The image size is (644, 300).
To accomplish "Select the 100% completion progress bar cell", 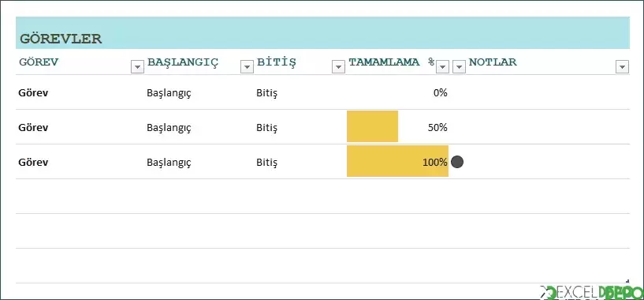I will click(397, 161).
